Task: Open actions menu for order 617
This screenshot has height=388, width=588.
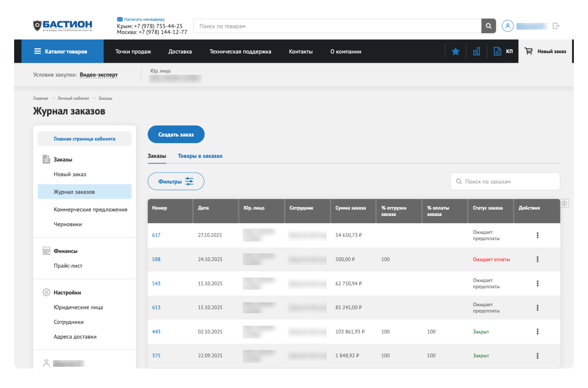Action: (537, 235)
